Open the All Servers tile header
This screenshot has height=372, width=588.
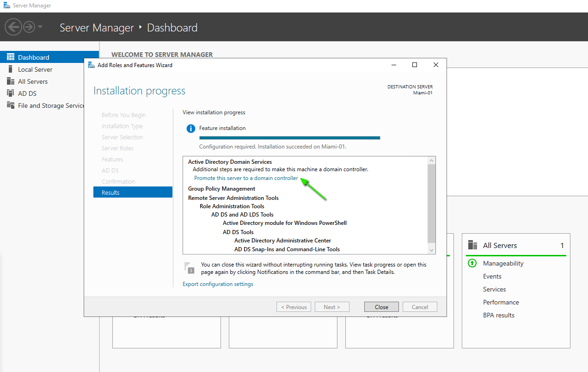[x=500, y=246]
